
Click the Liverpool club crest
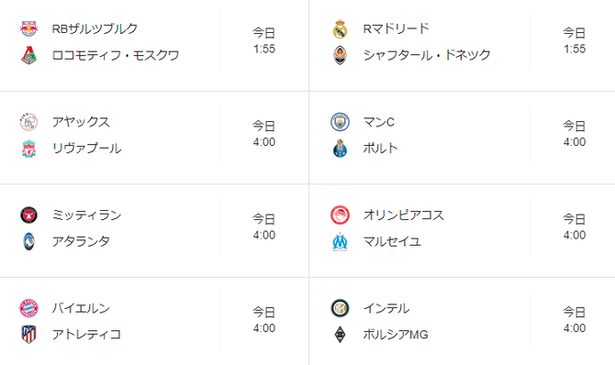point(29,149)
